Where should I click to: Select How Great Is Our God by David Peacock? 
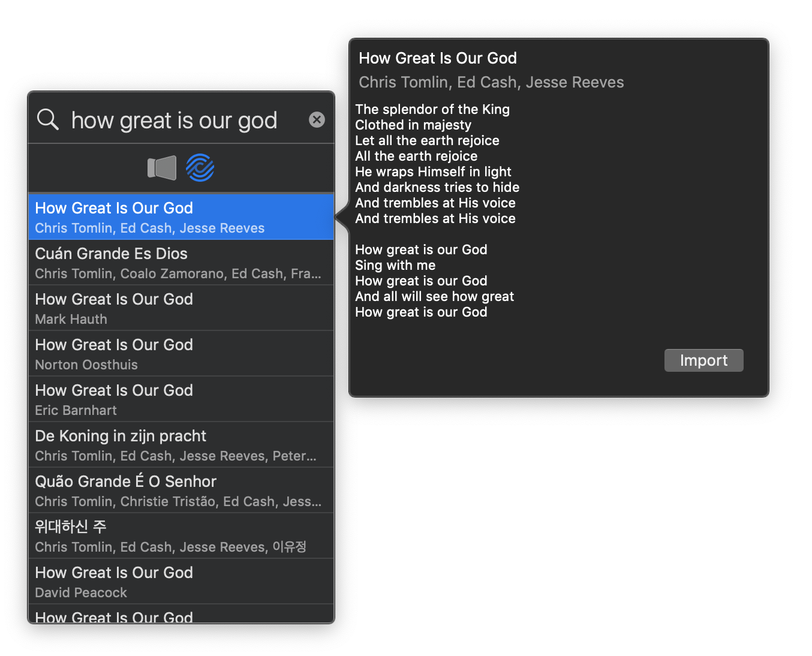[x=181, y=582]
